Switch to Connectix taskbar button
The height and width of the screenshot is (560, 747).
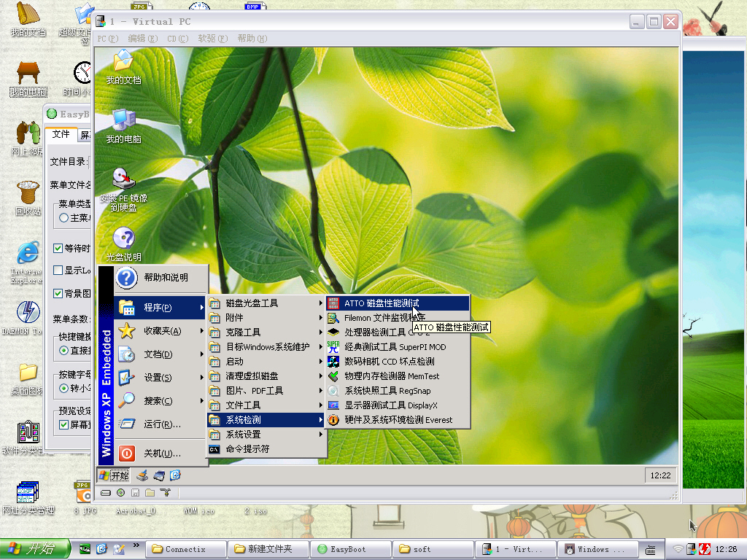tap(185, 549)
